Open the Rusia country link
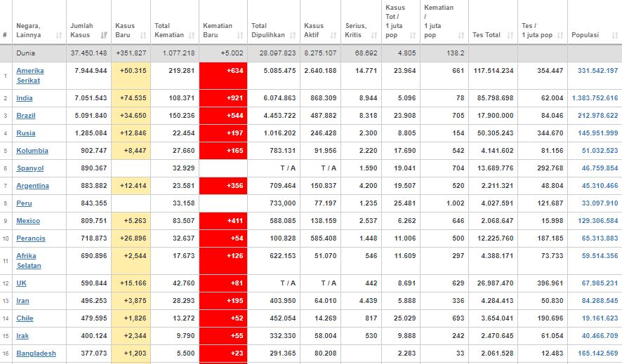Screen dimensions: 622x364 point(26,133)
